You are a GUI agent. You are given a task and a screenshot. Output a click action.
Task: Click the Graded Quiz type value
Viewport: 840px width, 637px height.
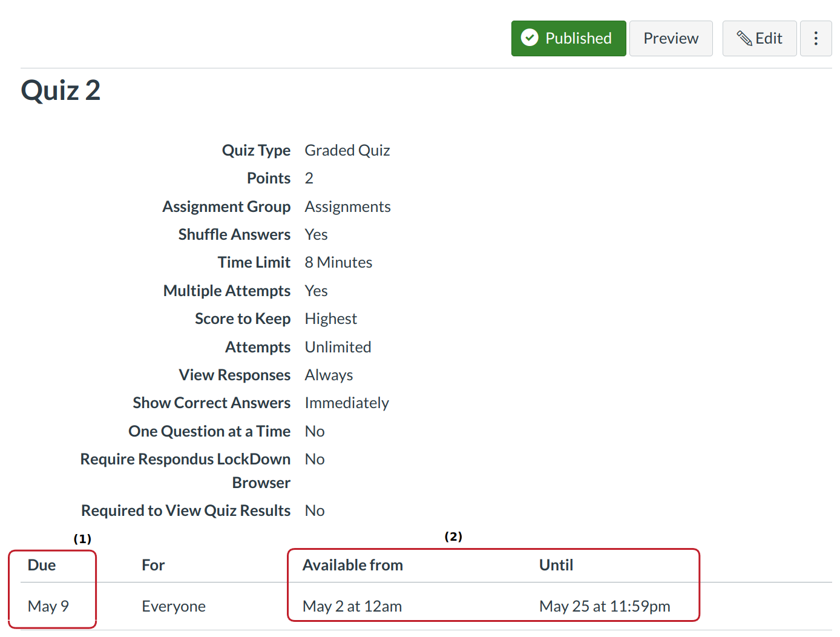pos(347,150)
